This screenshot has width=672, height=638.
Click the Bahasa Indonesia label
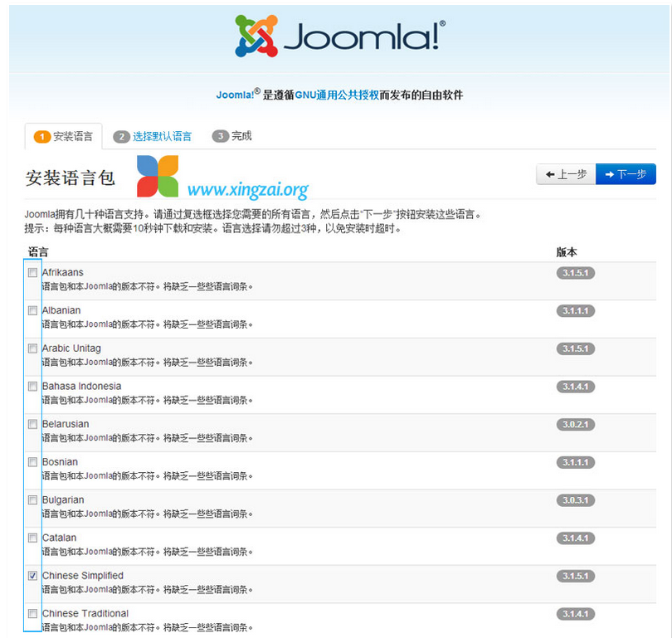pyautogui.click(x=81, y=386)
